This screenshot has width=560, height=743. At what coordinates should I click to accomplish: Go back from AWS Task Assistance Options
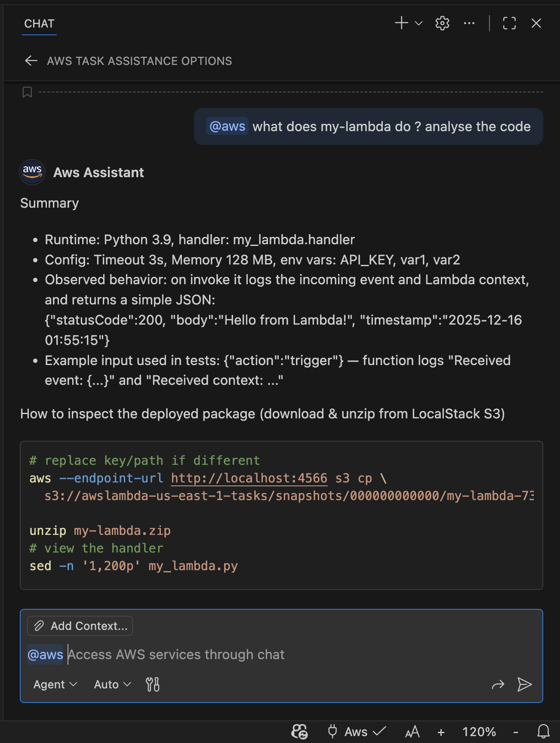(31, 61)
